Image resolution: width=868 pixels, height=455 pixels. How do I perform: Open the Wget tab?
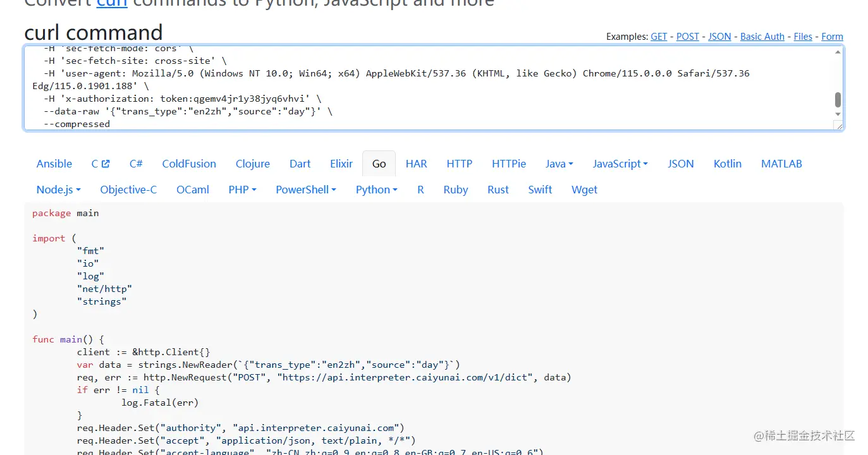[x=584, y=190]
